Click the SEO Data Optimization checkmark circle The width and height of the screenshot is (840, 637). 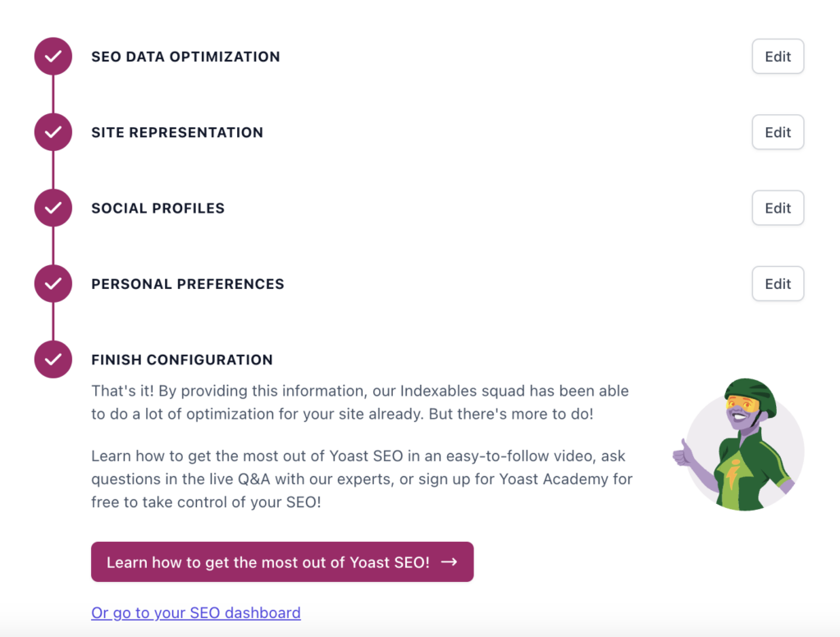click(x=53, y=57)
